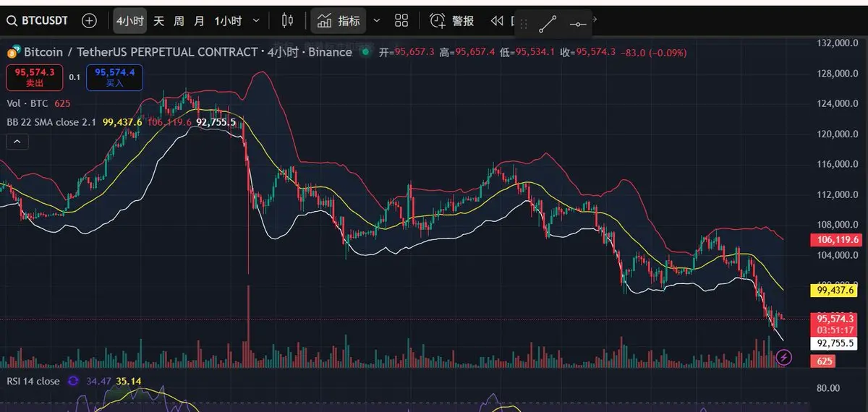
Task: Click the 120,000.0 price axis label
Action: coord(836,134)
